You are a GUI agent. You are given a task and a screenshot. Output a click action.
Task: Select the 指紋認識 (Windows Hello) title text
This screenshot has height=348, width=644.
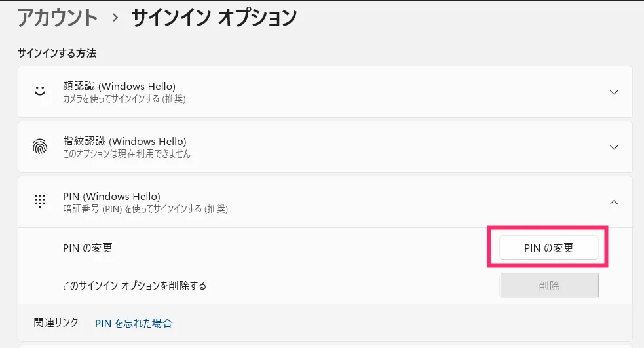pos(124,141)
